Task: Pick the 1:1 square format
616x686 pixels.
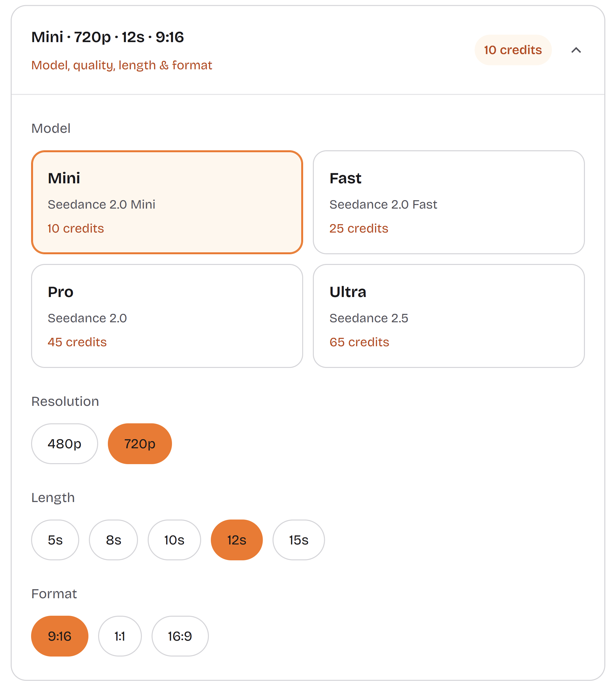Action: (x=120, y=636)
